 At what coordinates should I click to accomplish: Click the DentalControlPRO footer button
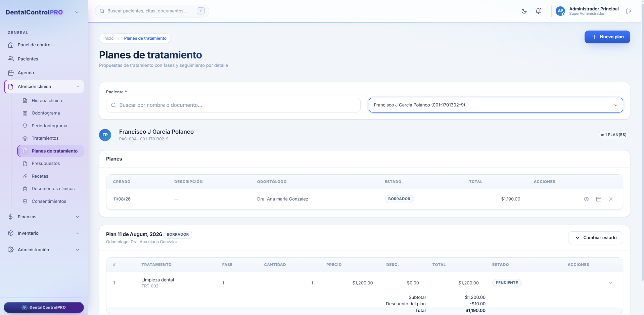click(44, 307)
